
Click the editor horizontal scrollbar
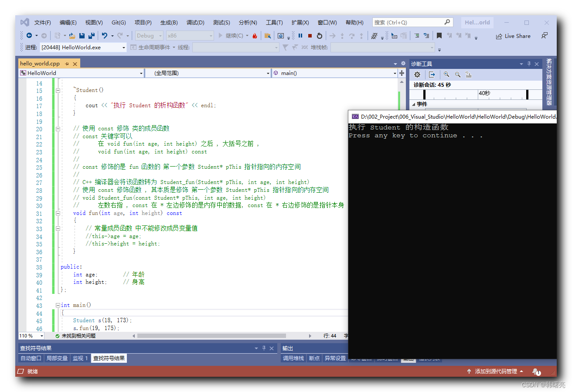(x=211, y=336)
